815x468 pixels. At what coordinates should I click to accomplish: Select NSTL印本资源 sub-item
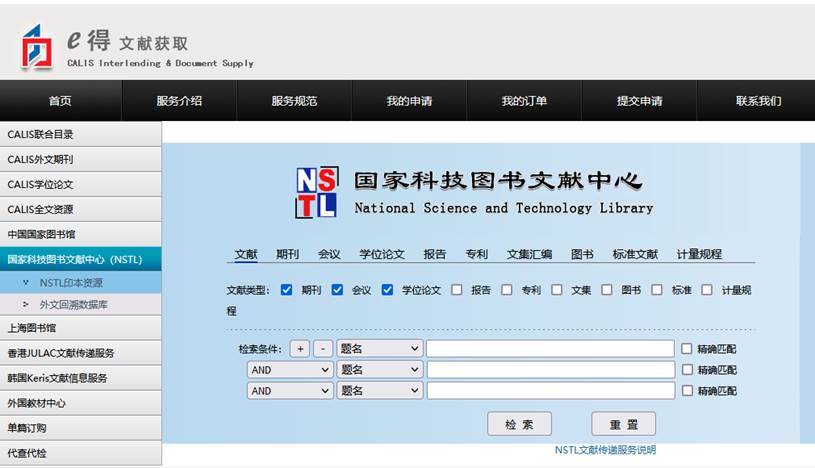click(x=81, y=282)
